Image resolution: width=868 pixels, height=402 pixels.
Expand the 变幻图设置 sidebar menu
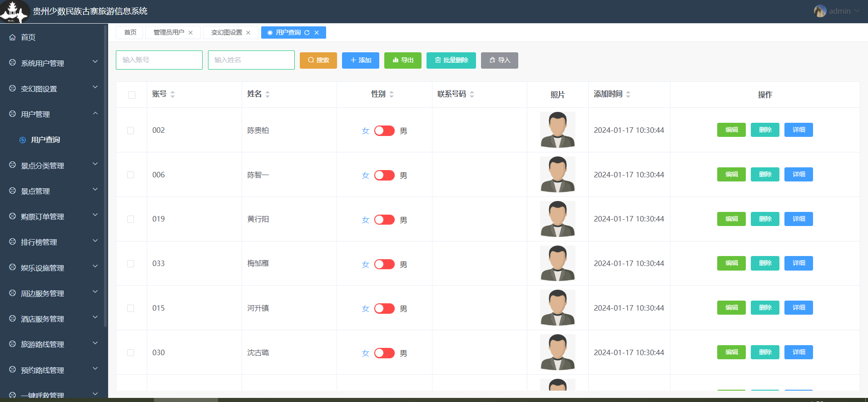95,87
